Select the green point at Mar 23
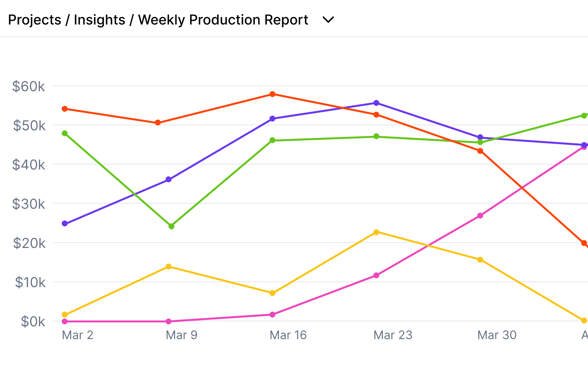The height and width of the screenshot is (392, 588). (x=376, y=136)
